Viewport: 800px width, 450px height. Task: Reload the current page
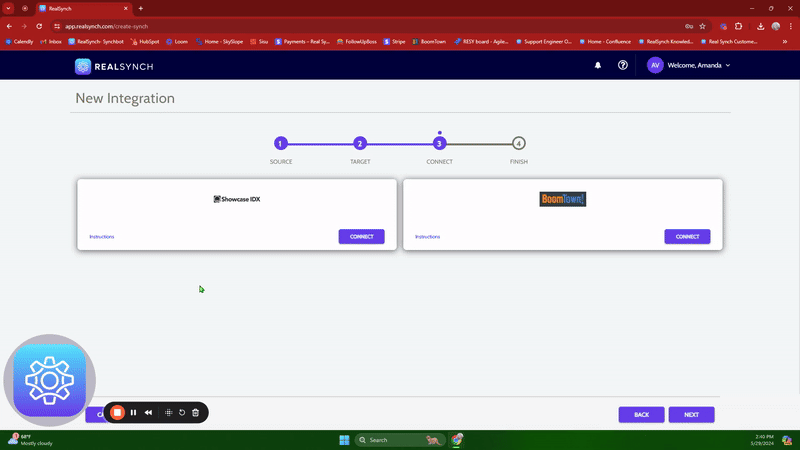pyautogui.click(x=39, y=26)
